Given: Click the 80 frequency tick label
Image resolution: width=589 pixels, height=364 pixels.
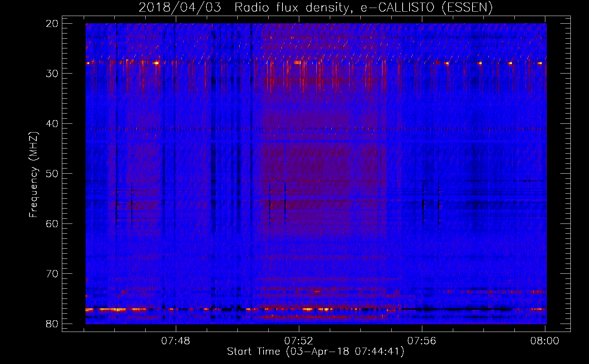Looking at the screenshot, I should [x=52, y=324].
